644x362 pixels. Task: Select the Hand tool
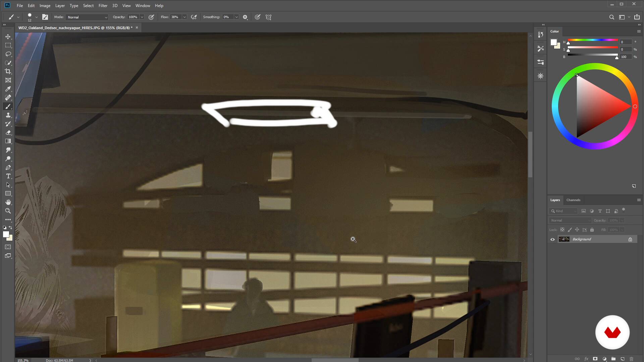[8, 202]
